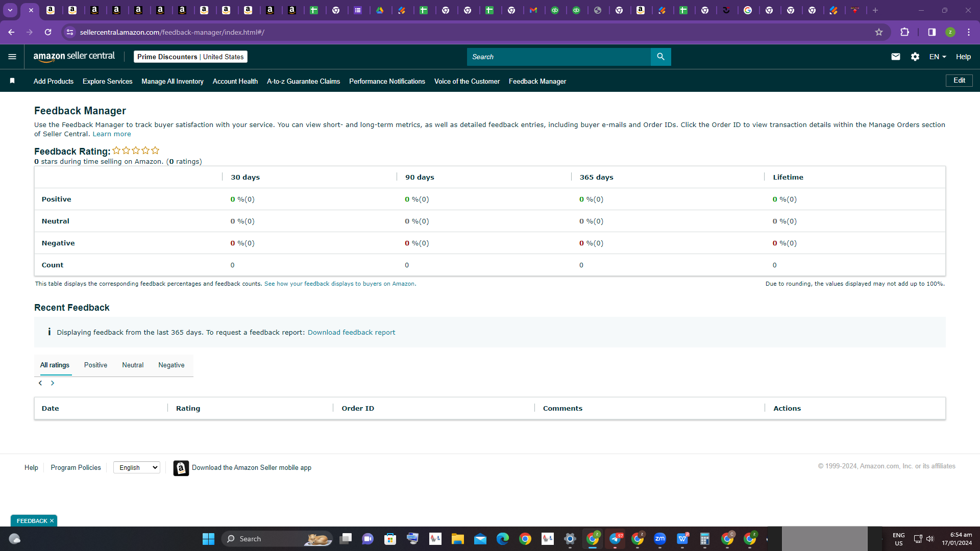Open Calculator from taskbar
The height and width of the screenshot is (551, 980).
[705, 539]
